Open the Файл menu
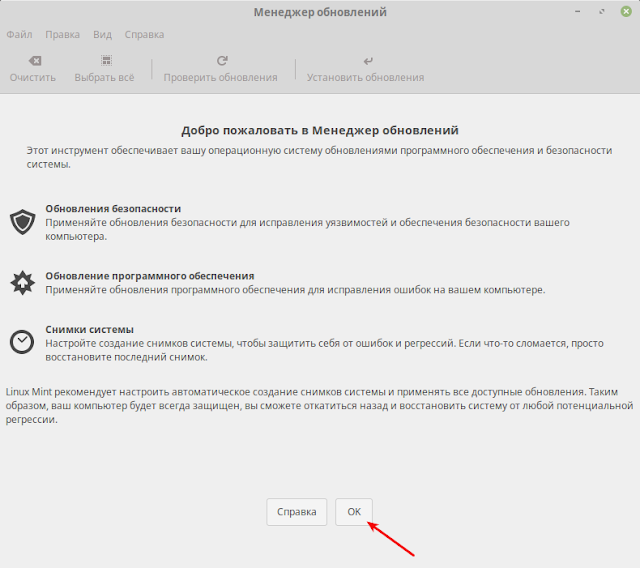Image resolution: width=640 pixels, height=568 pixels. point(19,35)
